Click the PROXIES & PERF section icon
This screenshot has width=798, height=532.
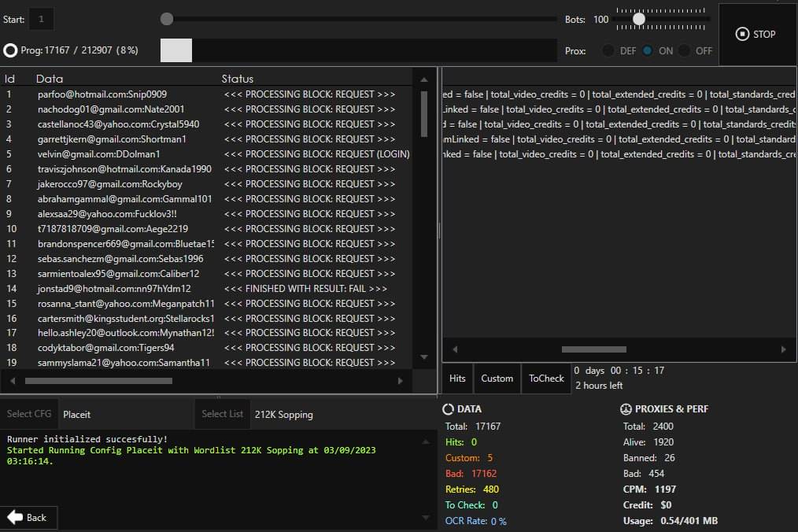tap(626, 409)
